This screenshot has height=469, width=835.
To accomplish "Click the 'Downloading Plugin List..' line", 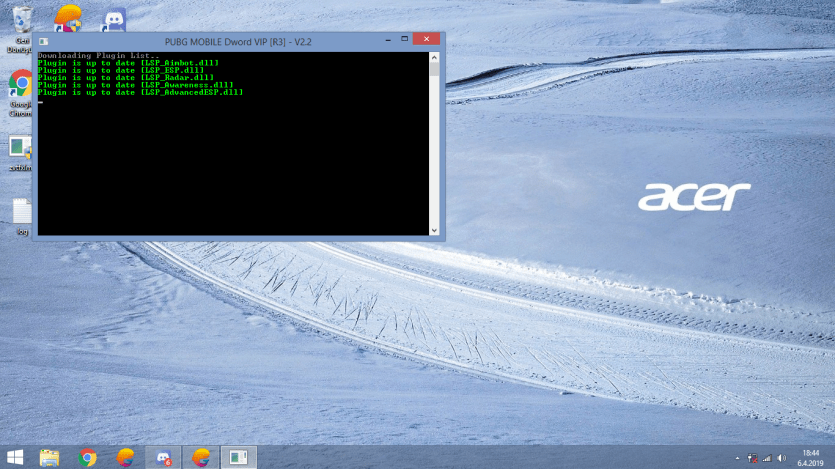I will (x=99, y=55).
